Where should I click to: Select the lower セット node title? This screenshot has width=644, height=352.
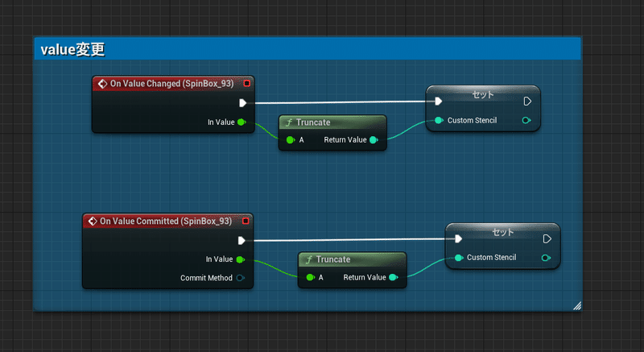click(502, 232)
